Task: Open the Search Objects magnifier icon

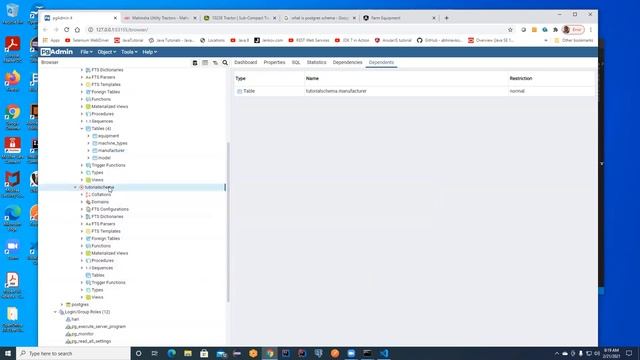Action: pos(225,62)
